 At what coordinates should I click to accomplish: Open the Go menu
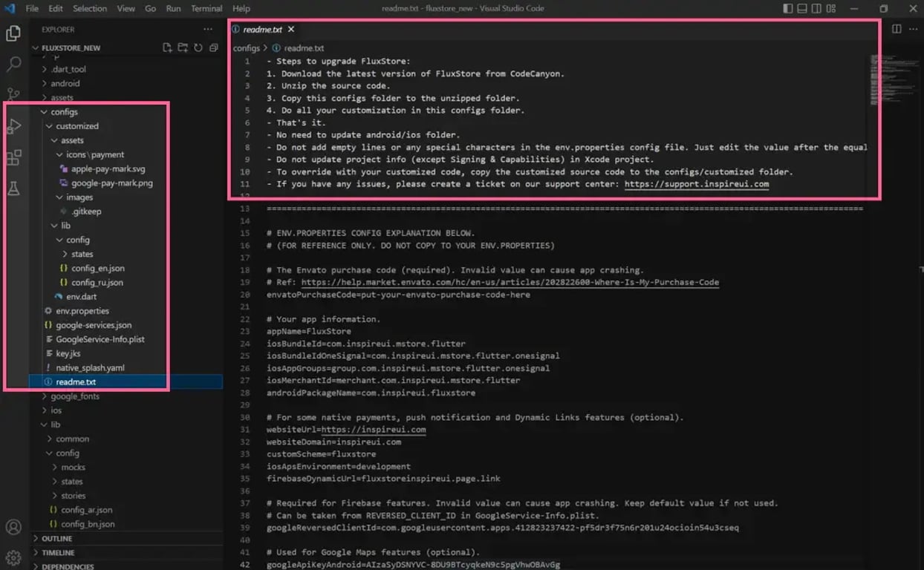(x=151, y=9)
